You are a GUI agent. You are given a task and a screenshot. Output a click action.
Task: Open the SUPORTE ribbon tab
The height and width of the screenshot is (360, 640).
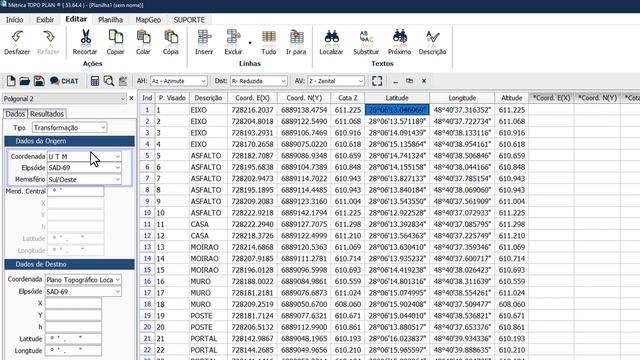[x=189, y=20]
